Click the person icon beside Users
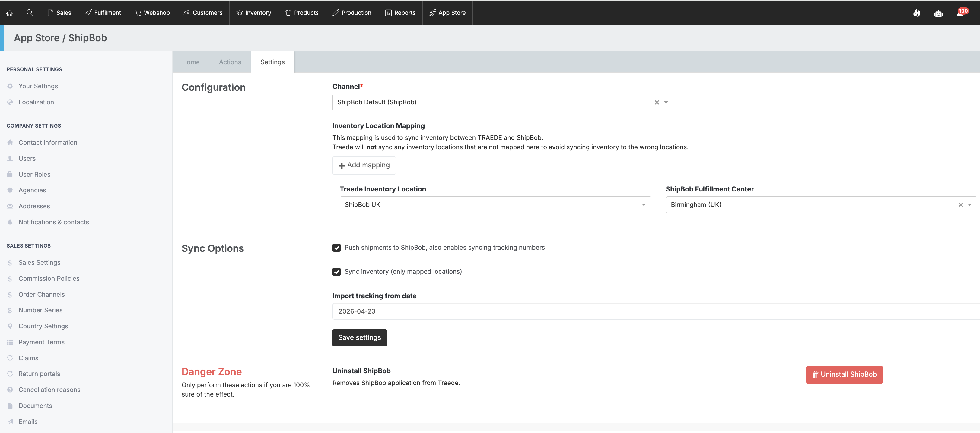Screen dimensions: 980x433 10,159
